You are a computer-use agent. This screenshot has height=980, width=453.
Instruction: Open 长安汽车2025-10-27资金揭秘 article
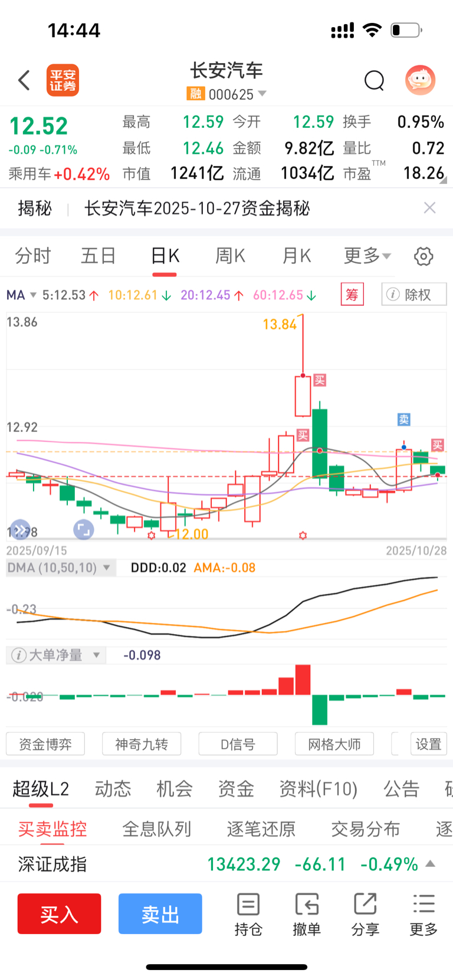coord(197,208)
